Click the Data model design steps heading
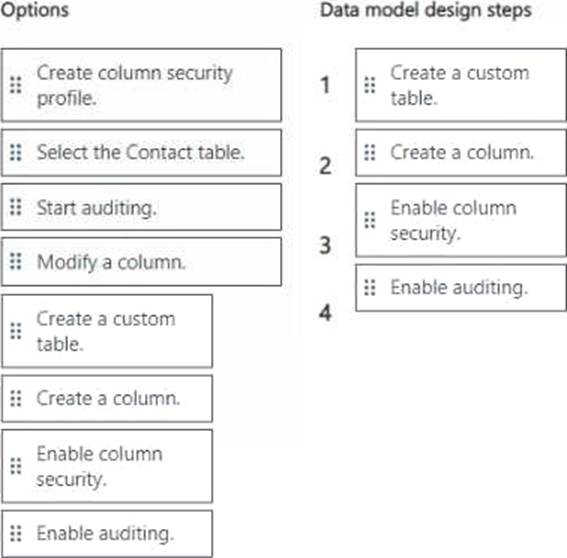Viewport: 567px width, 558px height. 426,10
